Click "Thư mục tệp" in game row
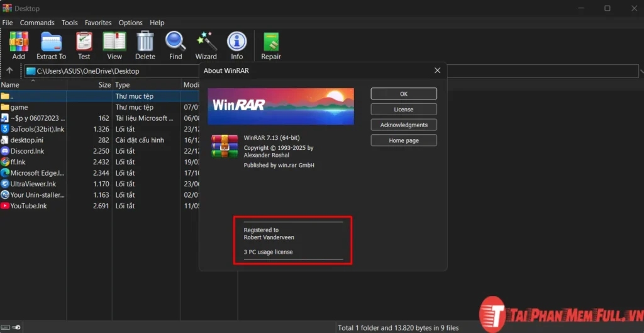Image resolution: width=644 pixels, height=333 pixels. pyautogui.click(x=135, y=107)
